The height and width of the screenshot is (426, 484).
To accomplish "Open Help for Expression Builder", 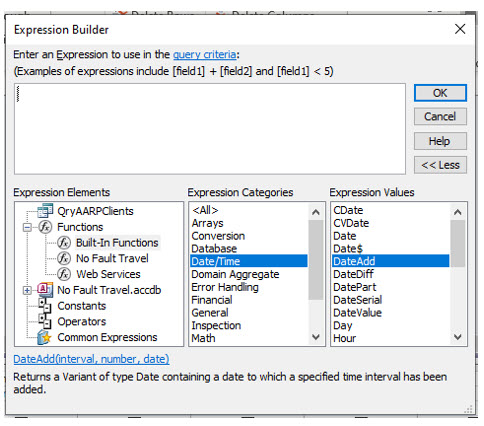I will coord(440,141).
